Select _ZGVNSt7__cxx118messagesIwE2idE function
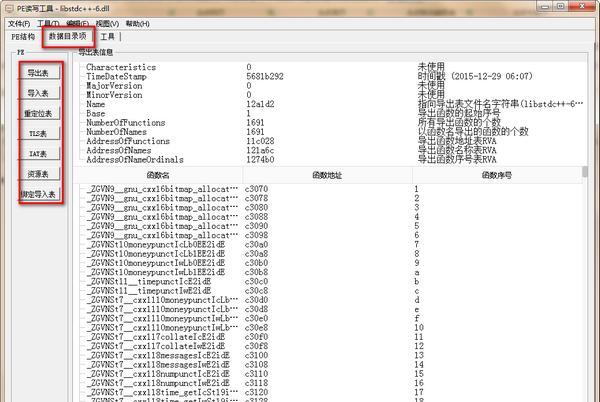Image resolution: width=600 pixels, height=402 pixels. point(158,365)
